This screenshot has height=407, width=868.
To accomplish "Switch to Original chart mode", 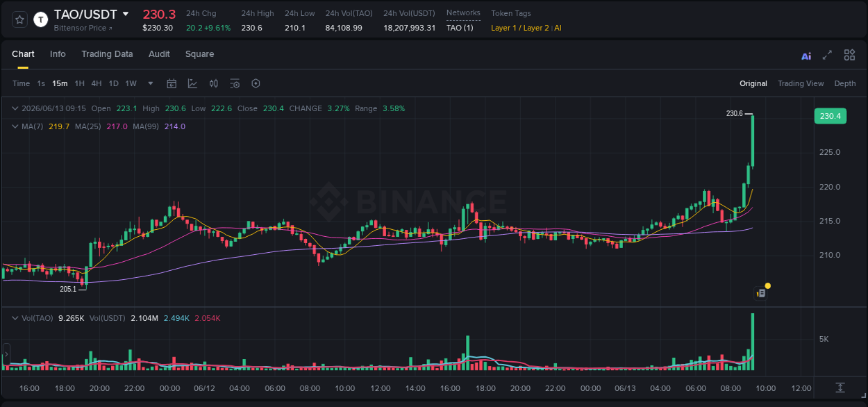I will pos(753,83).
